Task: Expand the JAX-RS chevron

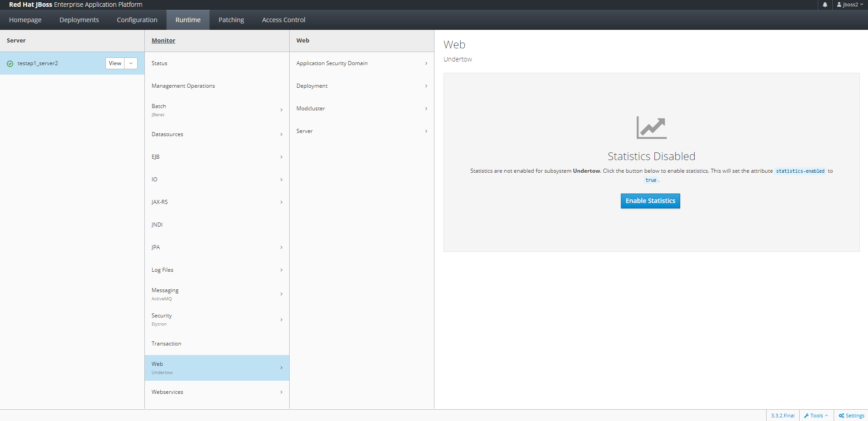Action: tap(281, 202)
